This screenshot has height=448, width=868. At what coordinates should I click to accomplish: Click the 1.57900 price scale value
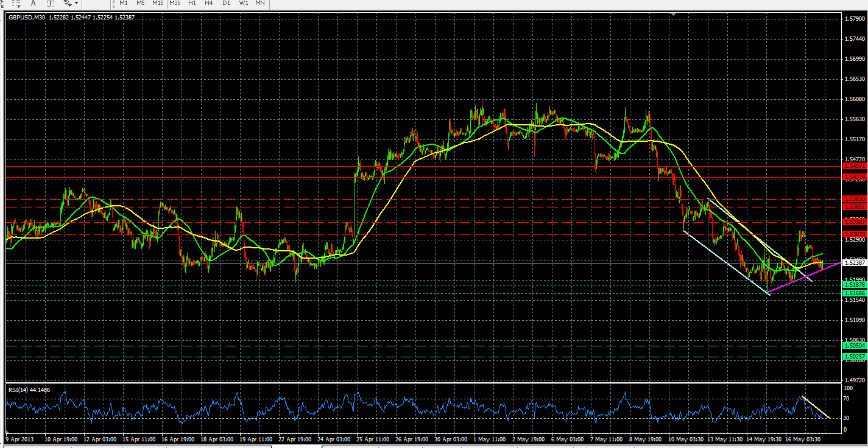click(x=854, y=19)
